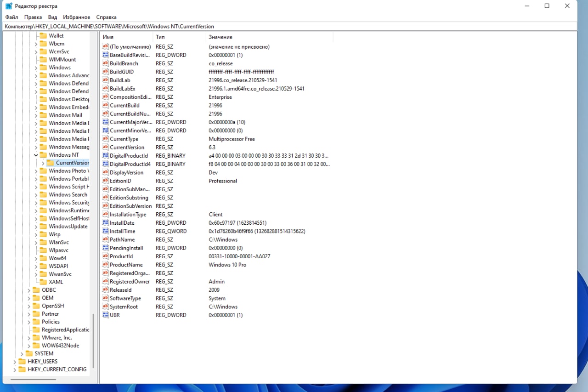Select the Partner key
588x392 pixels.
pyautogui.click(x=51, y=313)
